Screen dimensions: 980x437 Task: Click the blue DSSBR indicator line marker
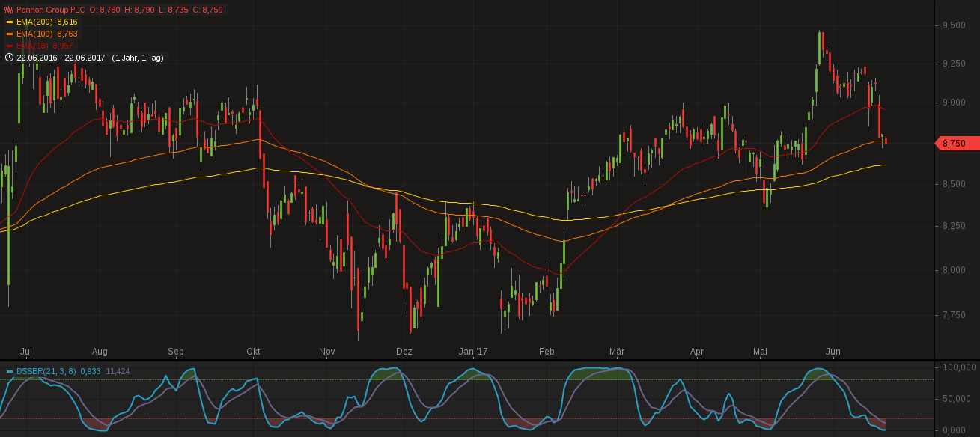8,370
